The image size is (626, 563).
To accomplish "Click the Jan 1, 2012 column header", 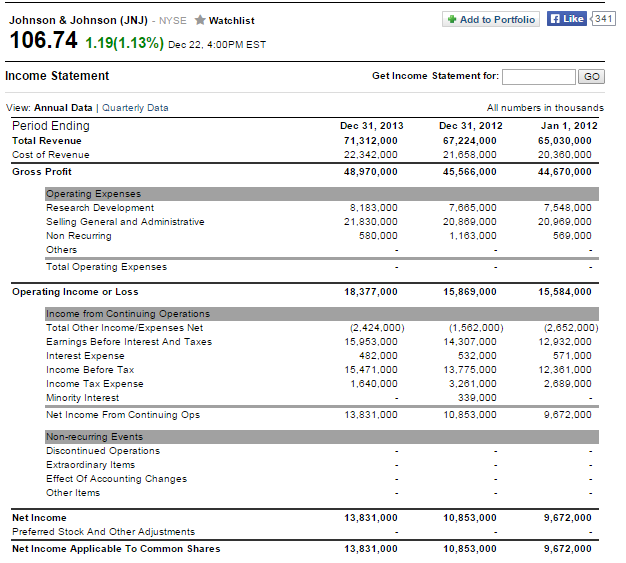I will (x=569, y=126).
